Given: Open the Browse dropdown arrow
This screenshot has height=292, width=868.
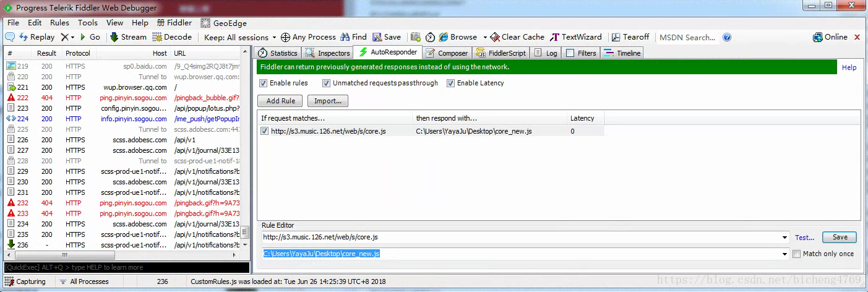Looking at the screenshot, I should pyautogui.click(x=485, y=37).
